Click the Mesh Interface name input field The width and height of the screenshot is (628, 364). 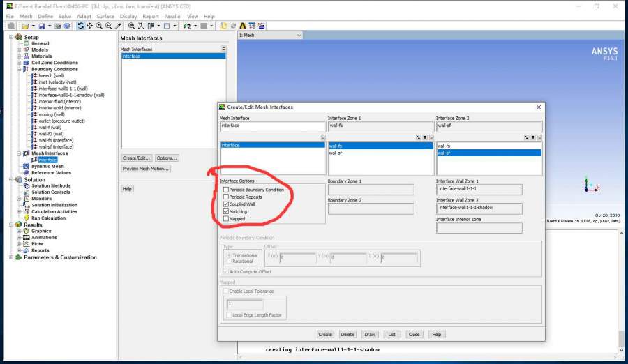coord(272,126)
